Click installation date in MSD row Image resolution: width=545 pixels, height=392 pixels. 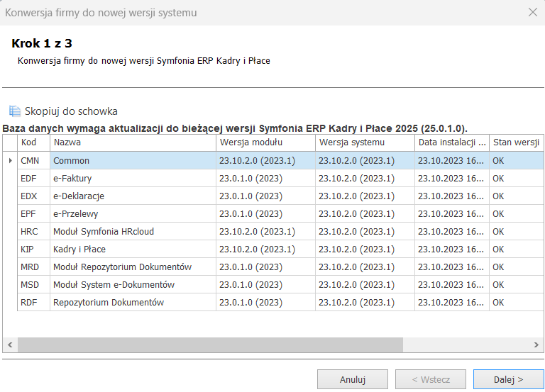pyautogui.click(x=452, y=284)
